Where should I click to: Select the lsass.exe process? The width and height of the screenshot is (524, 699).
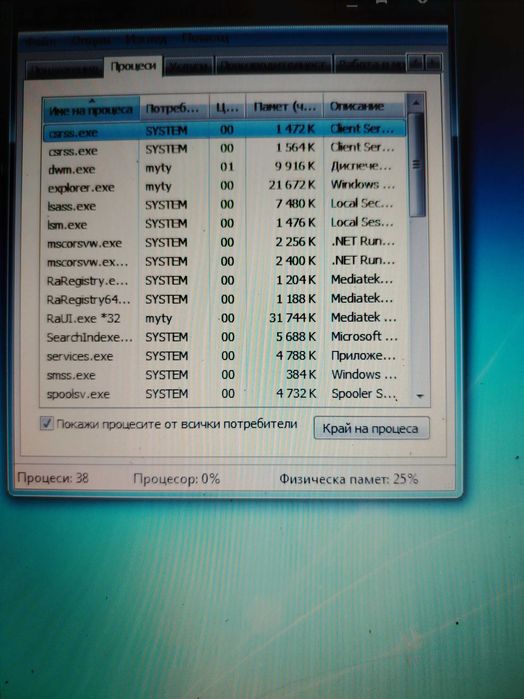[224, 205]
